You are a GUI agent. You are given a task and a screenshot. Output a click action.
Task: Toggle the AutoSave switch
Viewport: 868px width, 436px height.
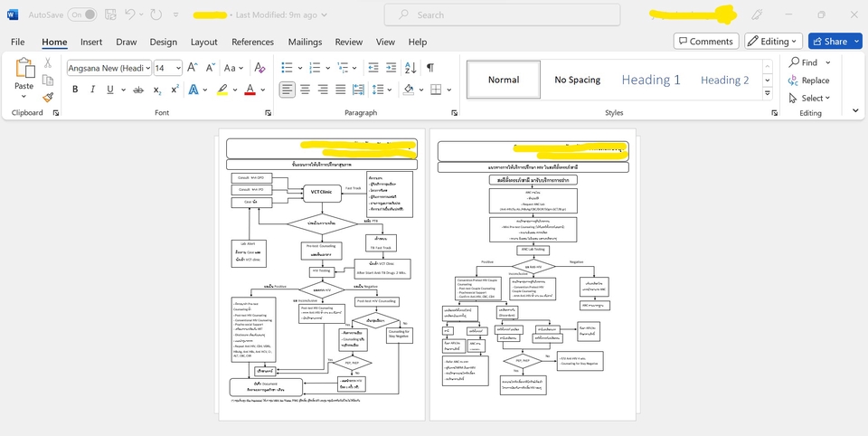pos(82,15)
